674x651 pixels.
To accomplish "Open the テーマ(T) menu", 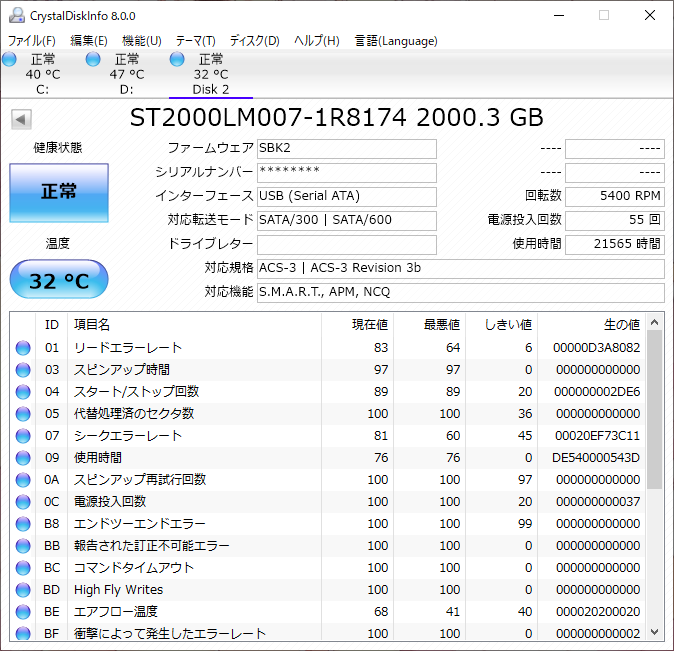I will coord(195,41).
